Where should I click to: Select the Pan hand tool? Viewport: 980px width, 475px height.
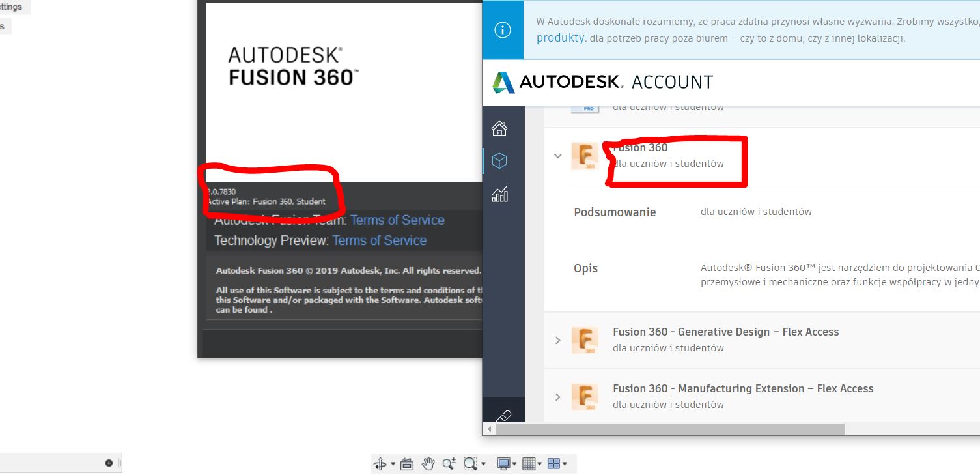click(428, 464)
